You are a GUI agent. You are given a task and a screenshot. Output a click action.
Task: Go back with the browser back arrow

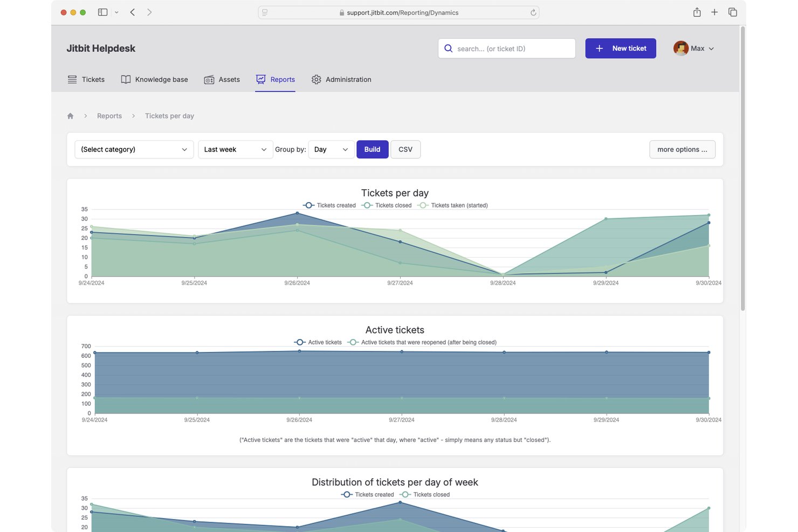click(x=132, y=12)
